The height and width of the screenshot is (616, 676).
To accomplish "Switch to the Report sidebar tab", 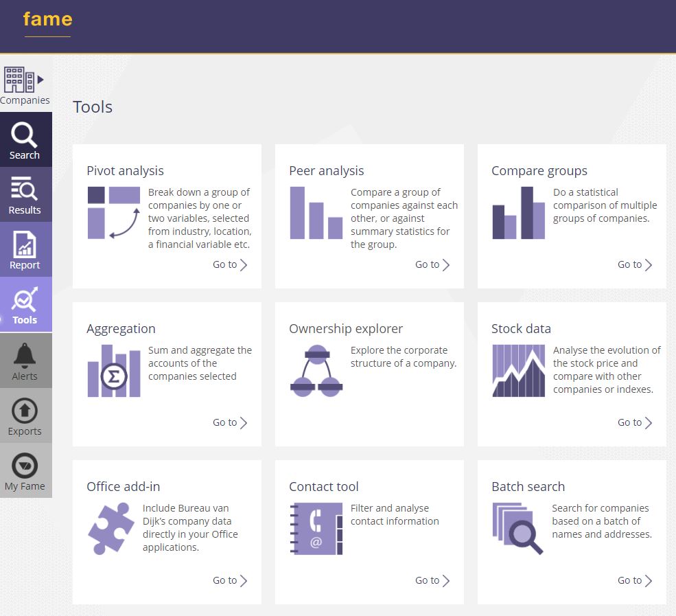I will pos(25,250).
